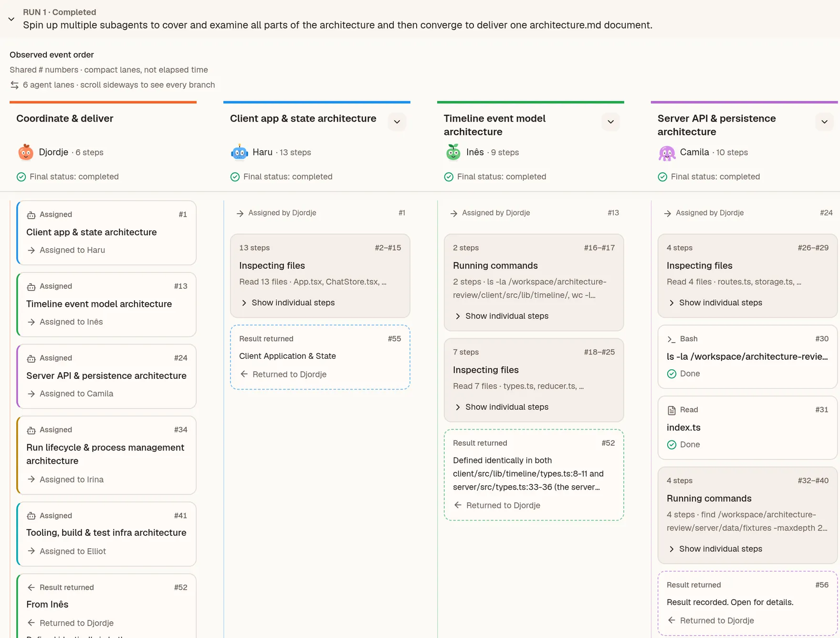Image resolution: width=840 pixels, height=638 pixels.
Task: Click the robot icon on Assigned #13 card
Action: (31, 286)
